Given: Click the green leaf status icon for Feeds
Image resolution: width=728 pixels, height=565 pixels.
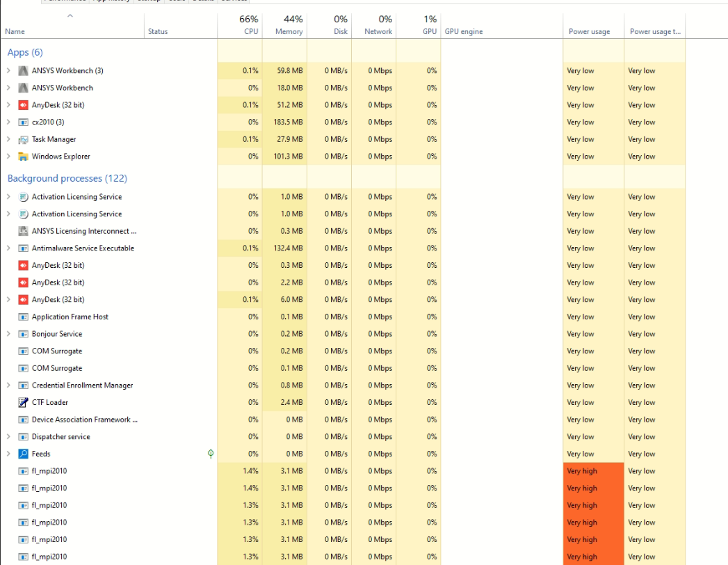Looking at the screenshot, I should coord(211,454).
